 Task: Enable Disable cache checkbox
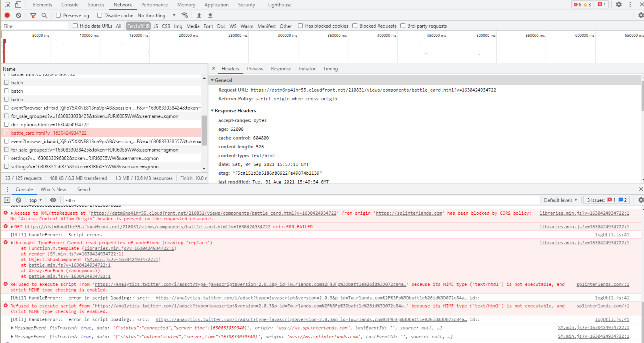[x=100, y=15]
